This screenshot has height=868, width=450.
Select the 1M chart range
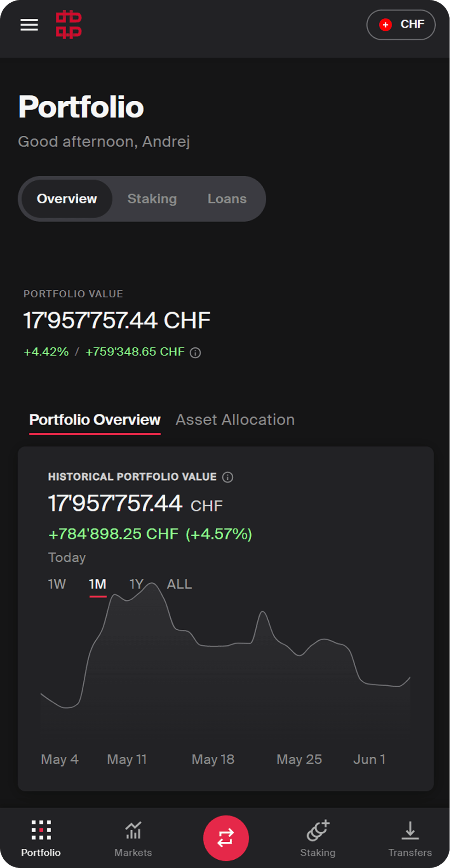tap(98, 584)
